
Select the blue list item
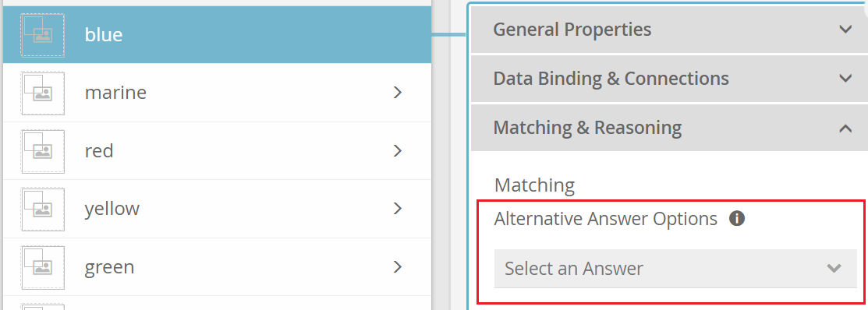pyautogui.click(x=217, y=35)
